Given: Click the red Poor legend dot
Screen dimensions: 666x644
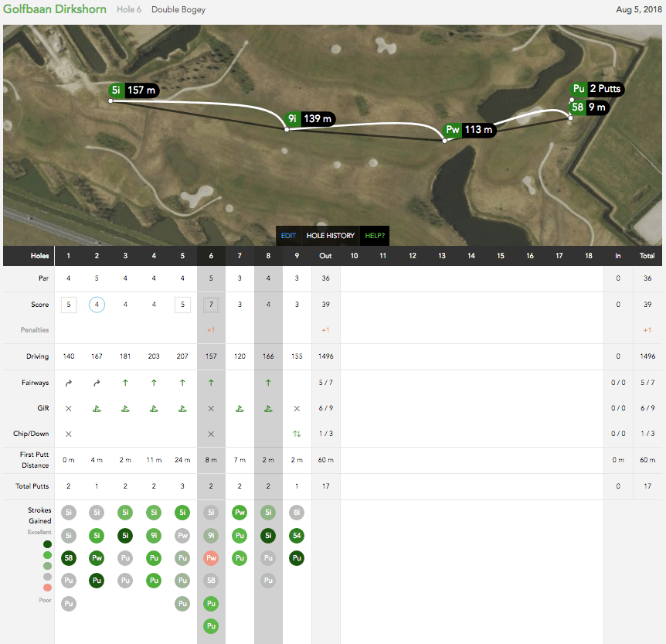Looking at the screenshot, I should tap(48, 588).
